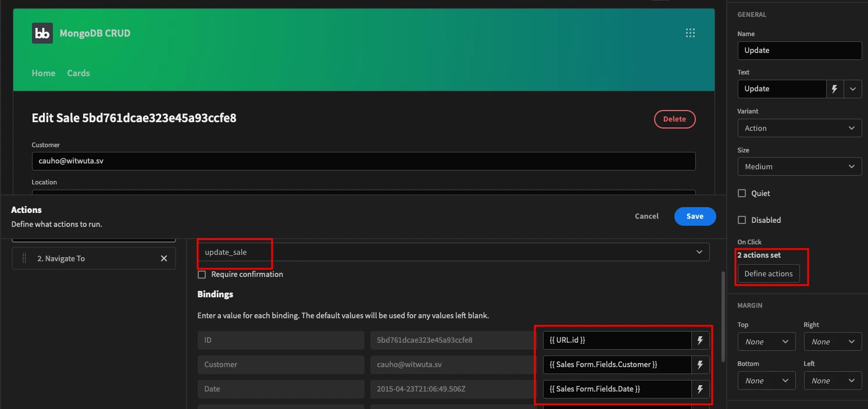Open the update_sale query dropdown
This screenshot has height=409, width=868.
453,252
